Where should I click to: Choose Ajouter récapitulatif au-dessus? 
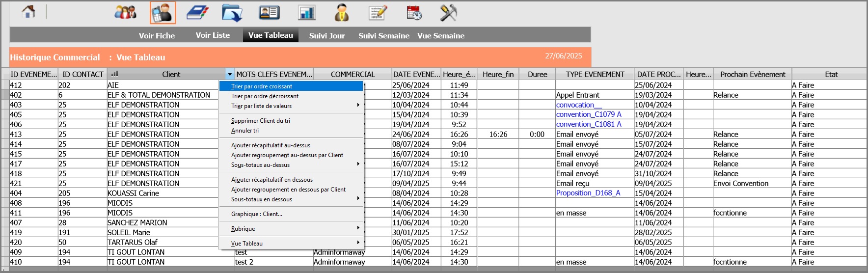tap(291, 145)
